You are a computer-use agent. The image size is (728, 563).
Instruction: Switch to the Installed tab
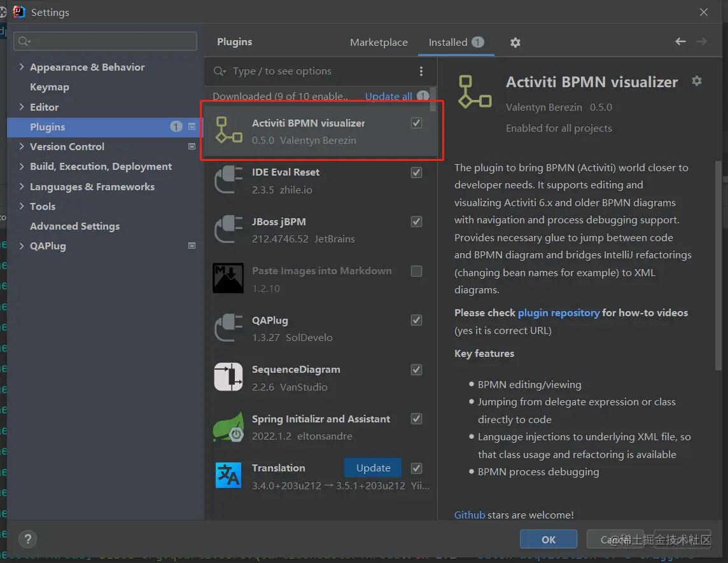tap(456, 42)
